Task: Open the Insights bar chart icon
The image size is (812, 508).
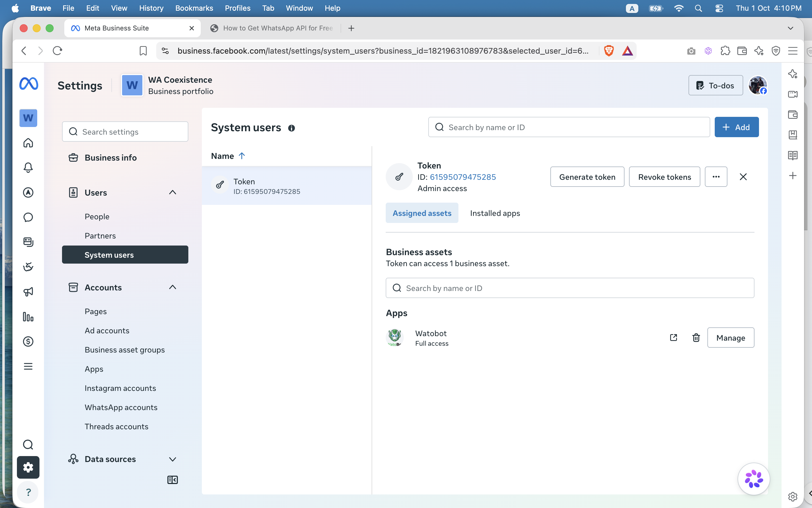Action: [28, 316]
